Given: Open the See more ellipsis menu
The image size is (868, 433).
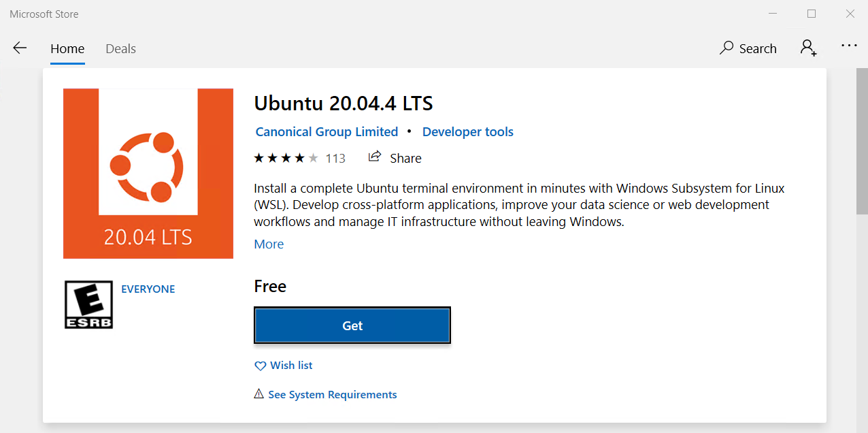Looking at the screenshot, I should (849, 46).
